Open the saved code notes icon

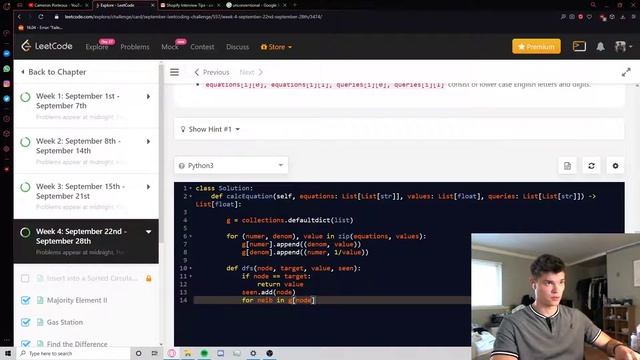coord(567,166)
